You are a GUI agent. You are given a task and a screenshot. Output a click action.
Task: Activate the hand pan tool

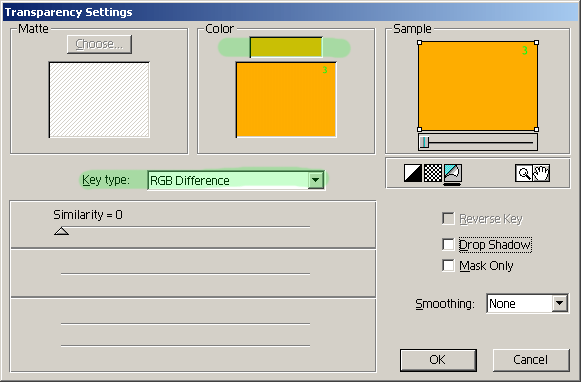[541, 173]
